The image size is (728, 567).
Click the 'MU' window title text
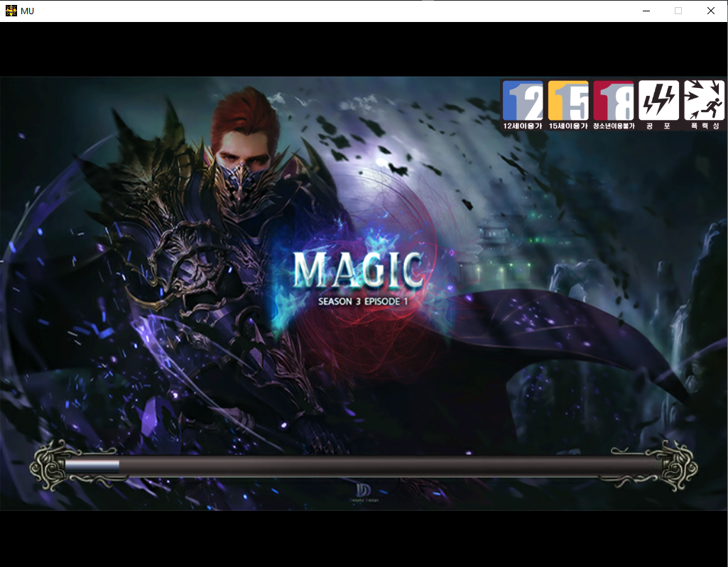click(x=28, y=11)
